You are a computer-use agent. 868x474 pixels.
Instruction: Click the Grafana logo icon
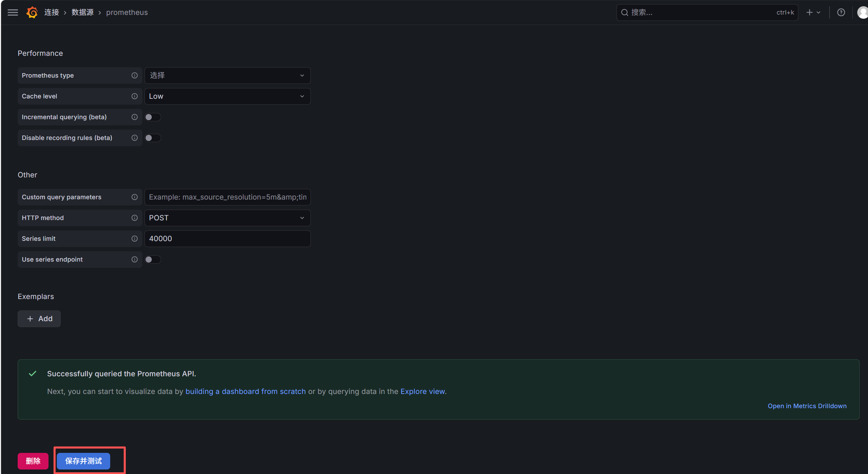[x=32, y=12]
